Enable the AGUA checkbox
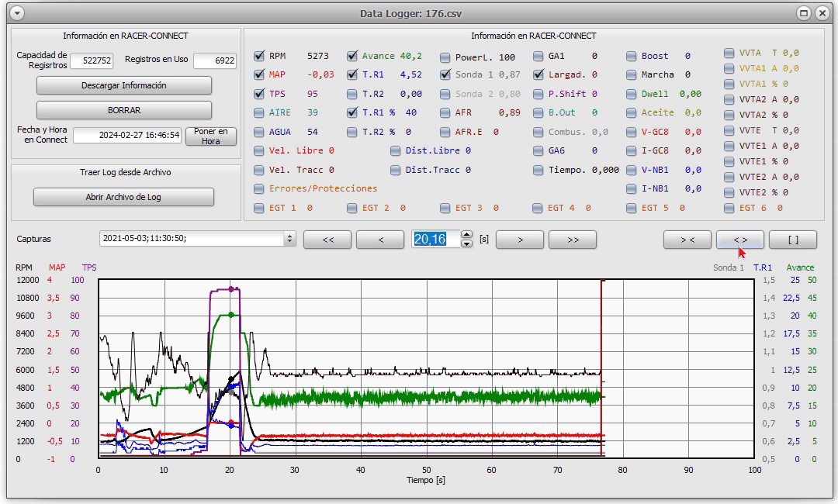The height and width of the screenshot is (504, 838). (x=259, y=131)
